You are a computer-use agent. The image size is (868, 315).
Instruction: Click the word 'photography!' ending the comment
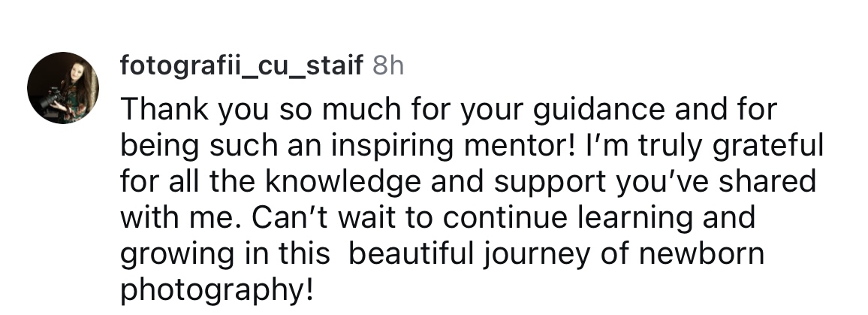(215, 290)
